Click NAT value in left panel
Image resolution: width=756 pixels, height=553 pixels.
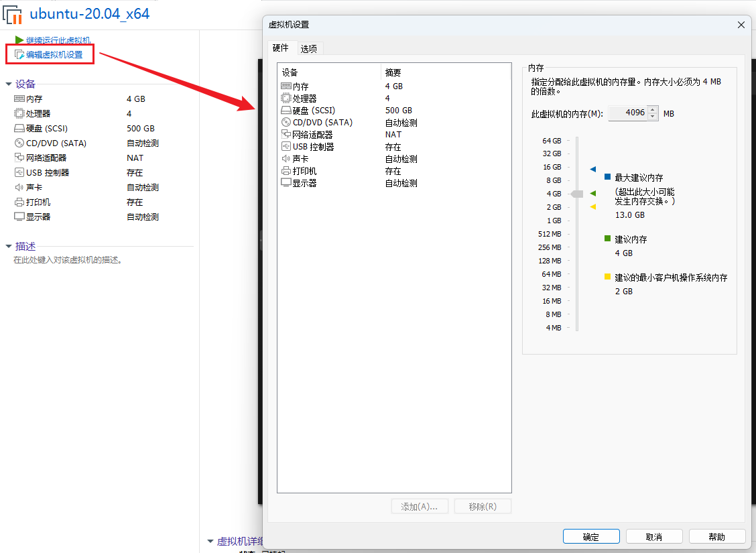135,158
